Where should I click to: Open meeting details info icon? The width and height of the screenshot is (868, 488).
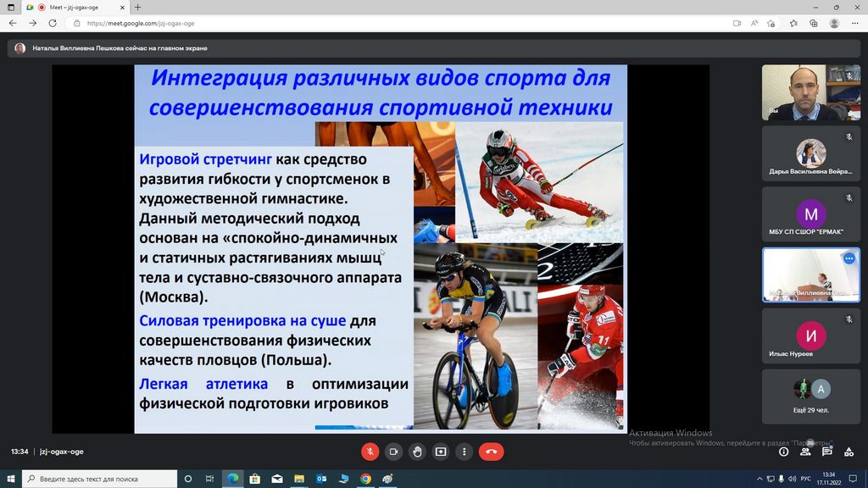(x=783, y=452)
